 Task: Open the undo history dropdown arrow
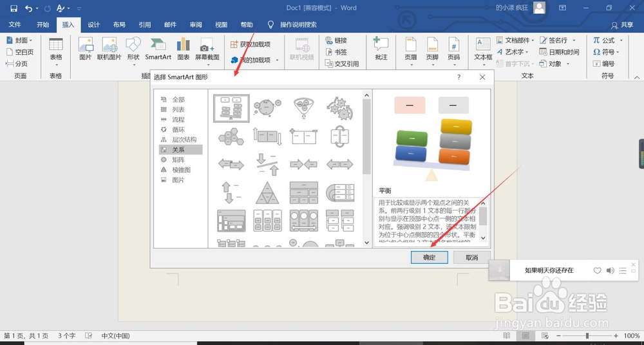click(37, 8)
